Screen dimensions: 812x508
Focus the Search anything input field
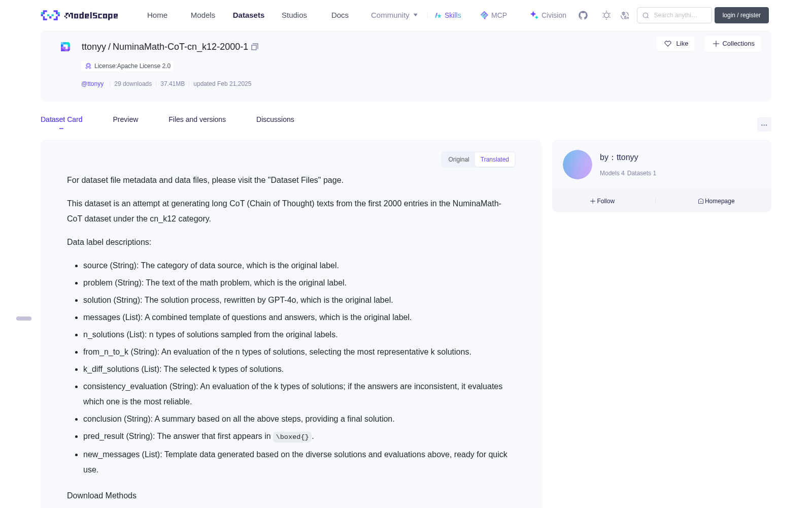674,15
